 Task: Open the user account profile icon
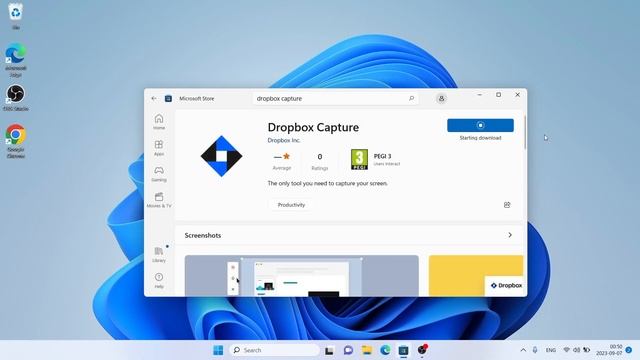pos(441,98)
